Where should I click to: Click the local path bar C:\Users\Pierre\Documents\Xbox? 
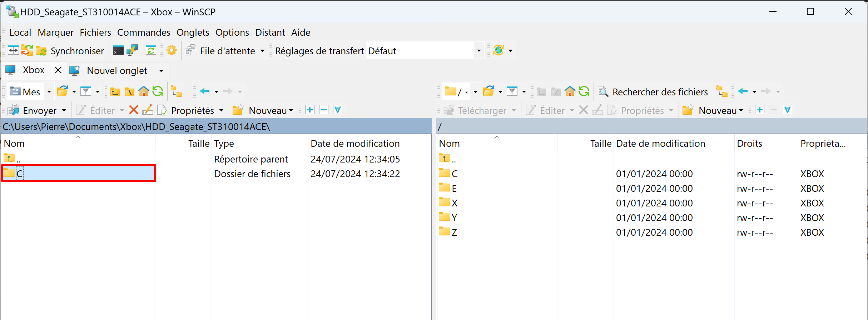click(217, 127)
